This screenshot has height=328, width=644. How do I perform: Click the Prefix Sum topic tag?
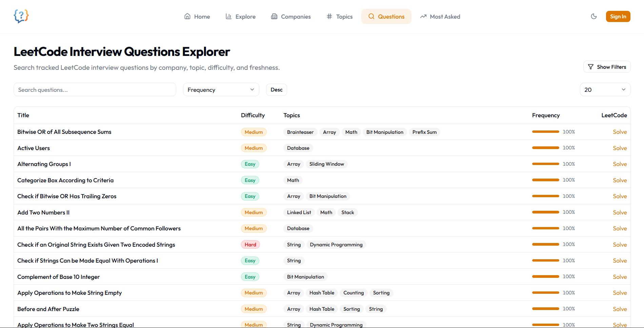click(424, 132)
